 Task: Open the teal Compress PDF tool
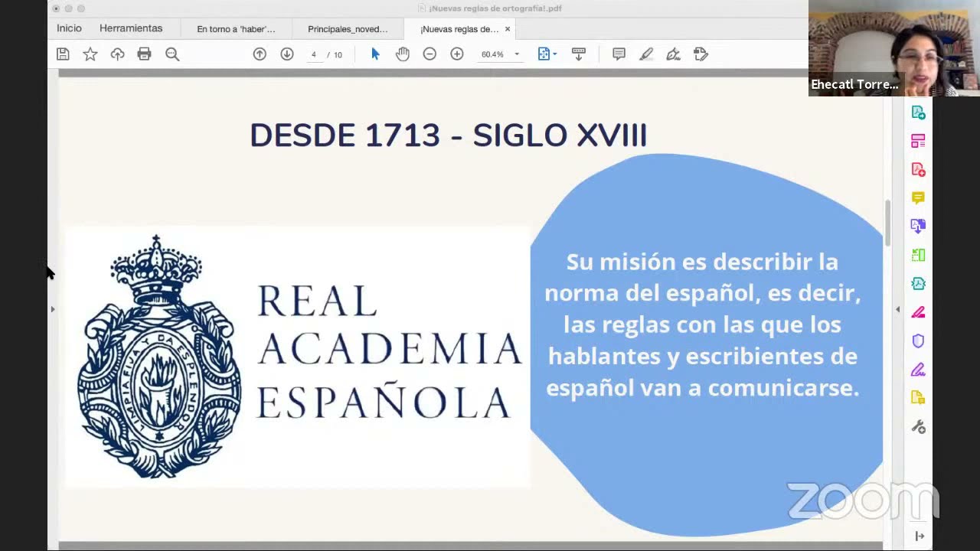pyautogui.click(x=918, y=283)
